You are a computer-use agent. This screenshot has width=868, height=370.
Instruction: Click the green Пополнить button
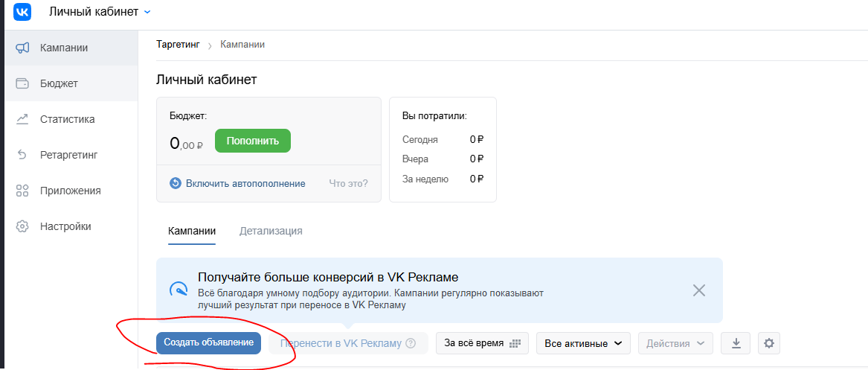point(252,141)
